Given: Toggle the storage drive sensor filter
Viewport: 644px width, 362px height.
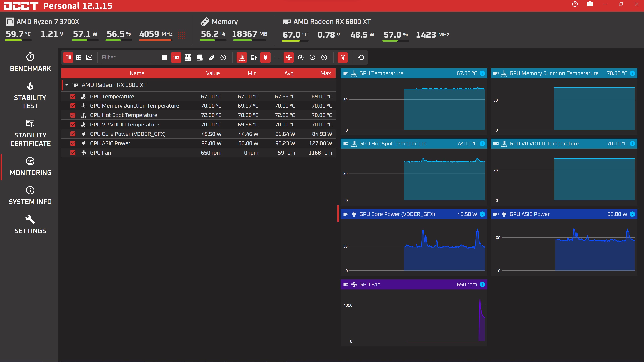Looking at the screenshot, I should click(200, 57).
